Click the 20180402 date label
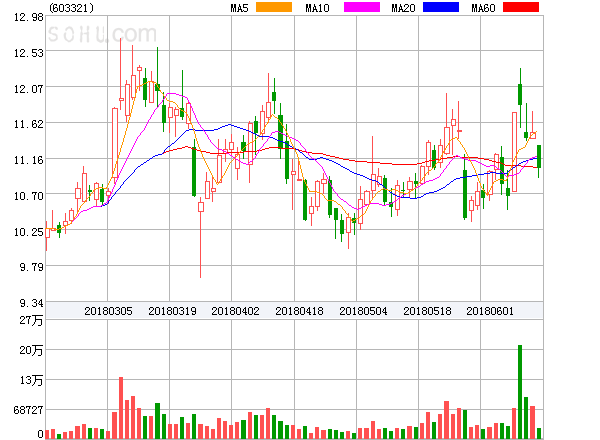600x440 pixels. point(235,311)
